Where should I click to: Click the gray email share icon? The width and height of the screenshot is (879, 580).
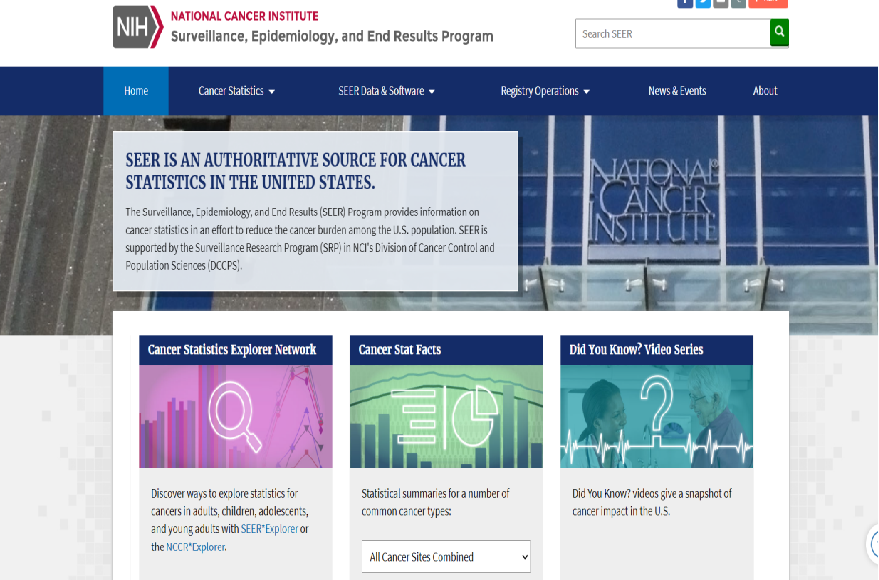pos(720,3)
